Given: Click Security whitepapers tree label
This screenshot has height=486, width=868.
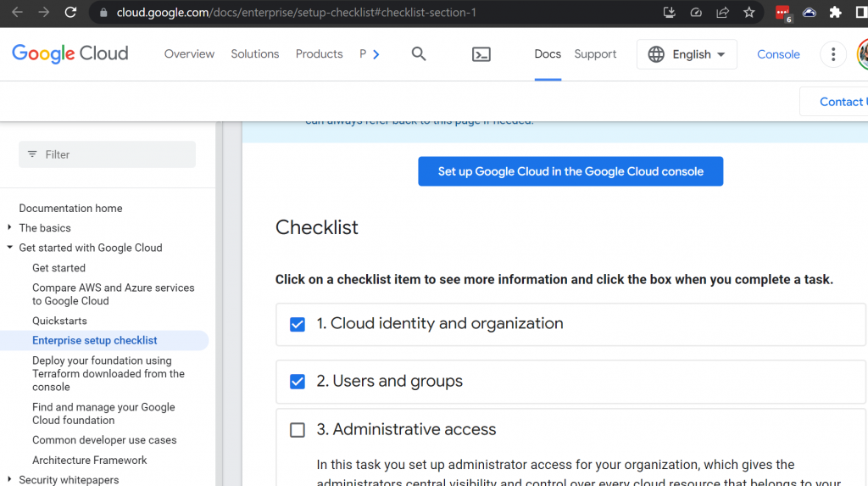Looking at the screenshot, I should (69, 480).
